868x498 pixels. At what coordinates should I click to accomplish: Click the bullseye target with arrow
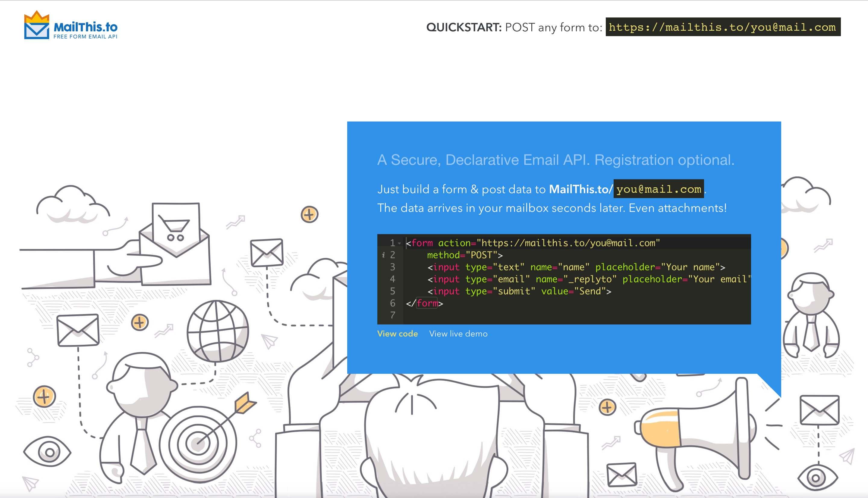199,443
